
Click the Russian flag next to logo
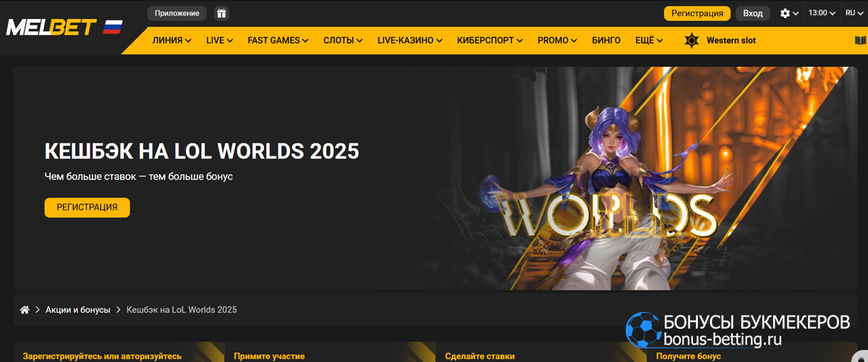click(x=113, y=28)
